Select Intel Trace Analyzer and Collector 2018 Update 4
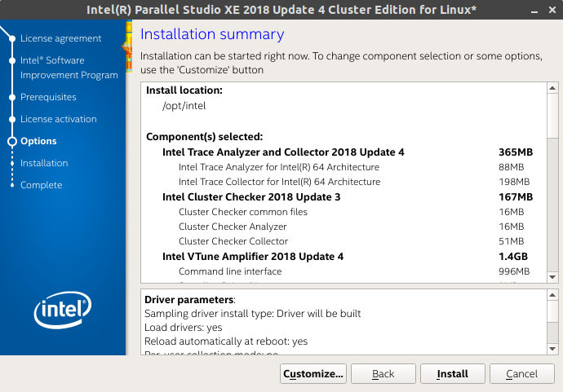Screen dimensions: 563x392 pos(283,152)
